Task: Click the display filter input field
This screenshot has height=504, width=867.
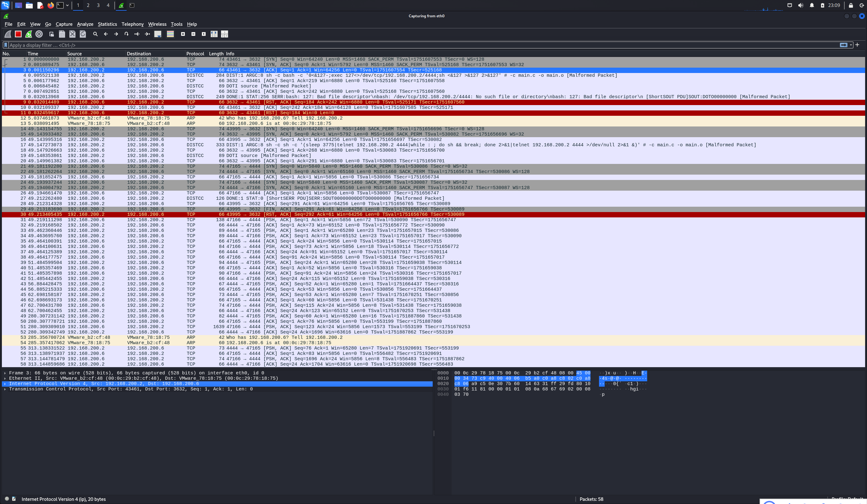Action: point(413,45)
